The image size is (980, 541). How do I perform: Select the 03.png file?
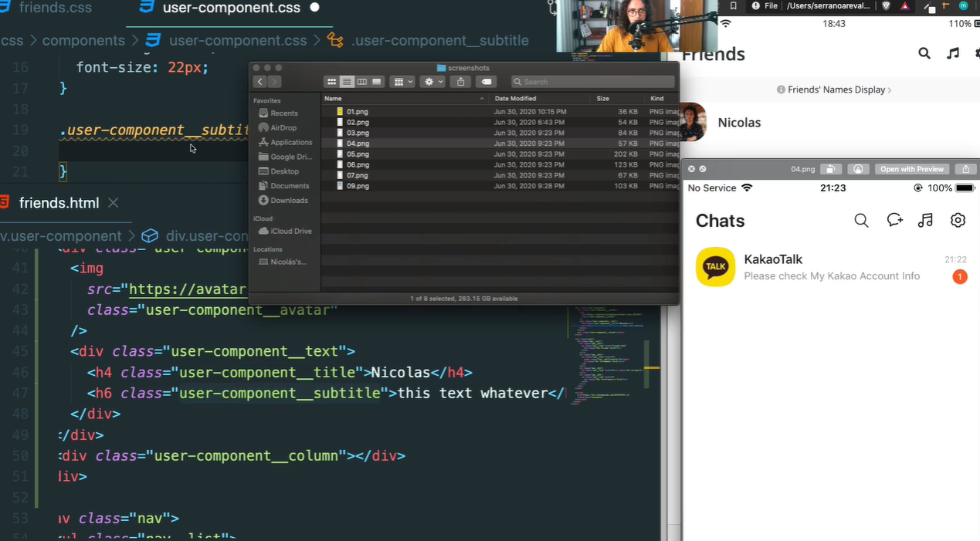[x=500, y=133]
